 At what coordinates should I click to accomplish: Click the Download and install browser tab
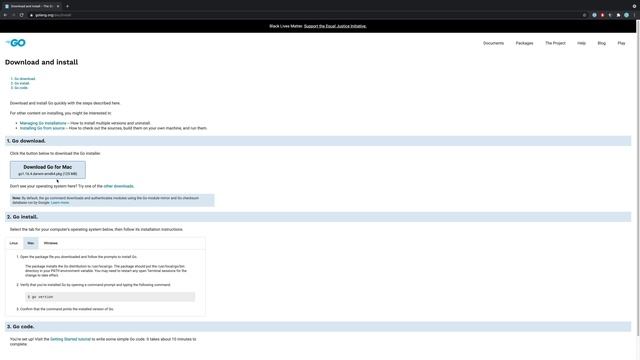[x=32, y=6]
